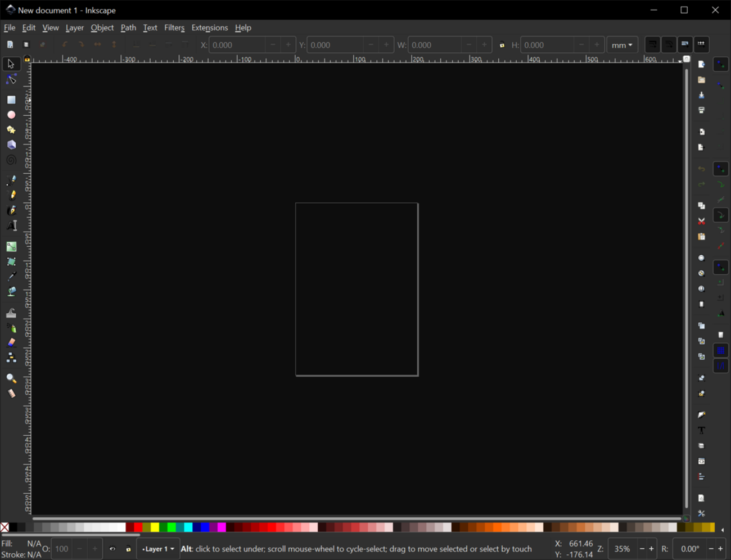Screen dimensions: 731x560
Task: Open the Extensions menu
Action: (x=209, y=28)
